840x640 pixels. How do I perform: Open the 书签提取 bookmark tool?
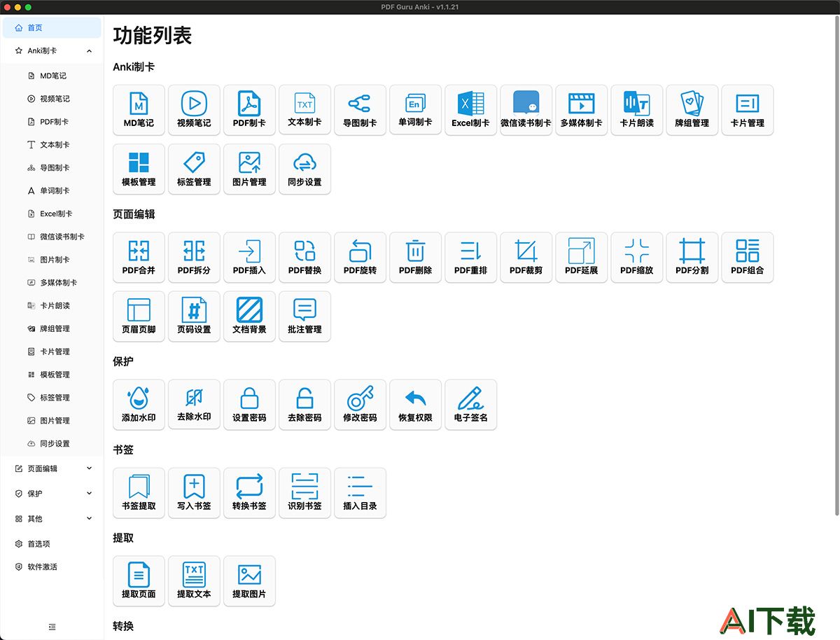[x=139, y=492]
